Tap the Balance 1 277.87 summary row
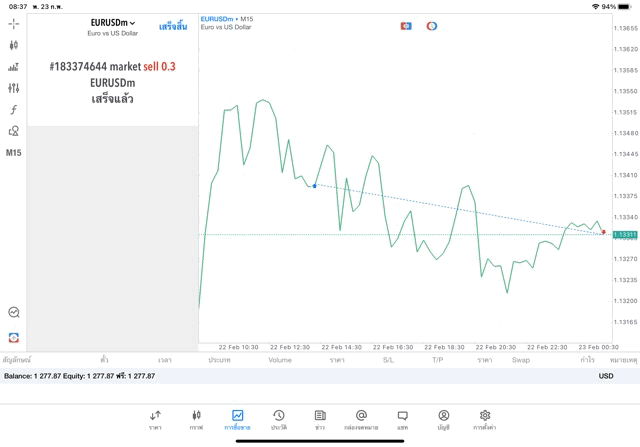Screen dimensions: 640x447 click(x=320, y=376)
